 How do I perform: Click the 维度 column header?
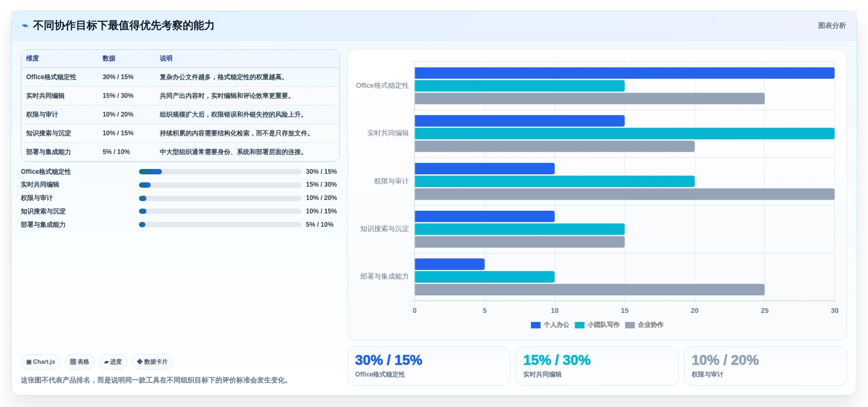pyautogui.click(x=33, y=59)
